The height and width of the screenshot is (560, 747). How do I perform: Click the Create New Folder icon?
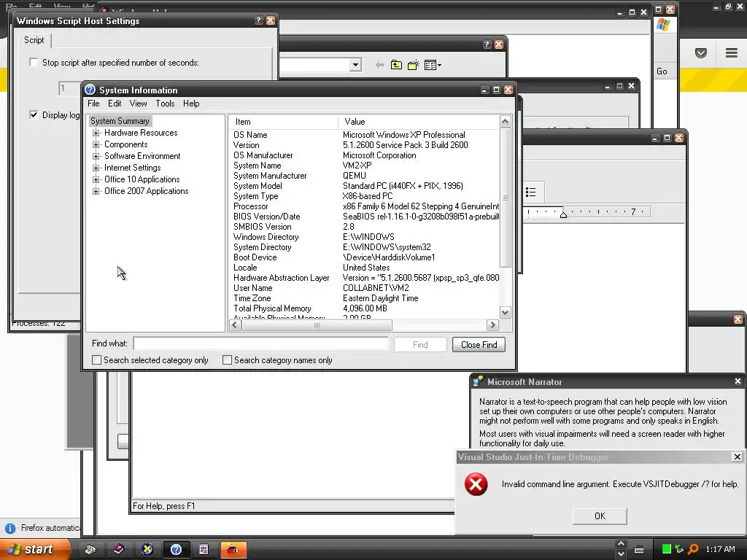click(x=414, y=65)
